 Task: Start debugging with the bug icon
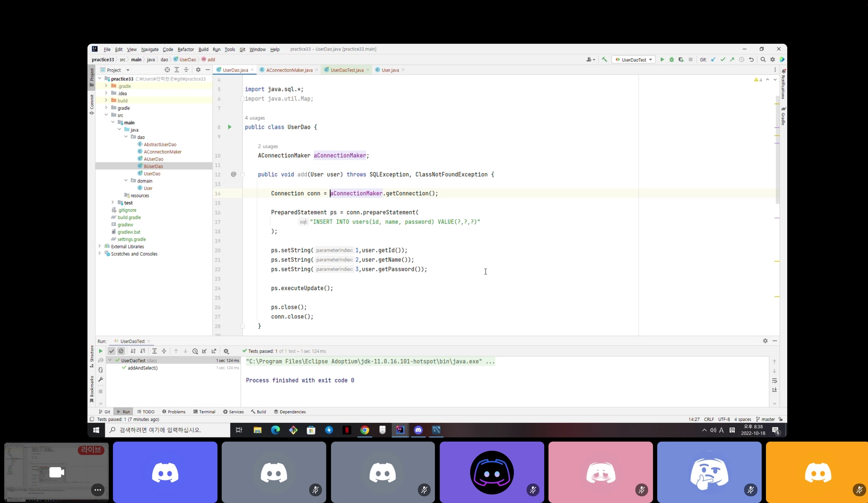(x=671, y=59)
